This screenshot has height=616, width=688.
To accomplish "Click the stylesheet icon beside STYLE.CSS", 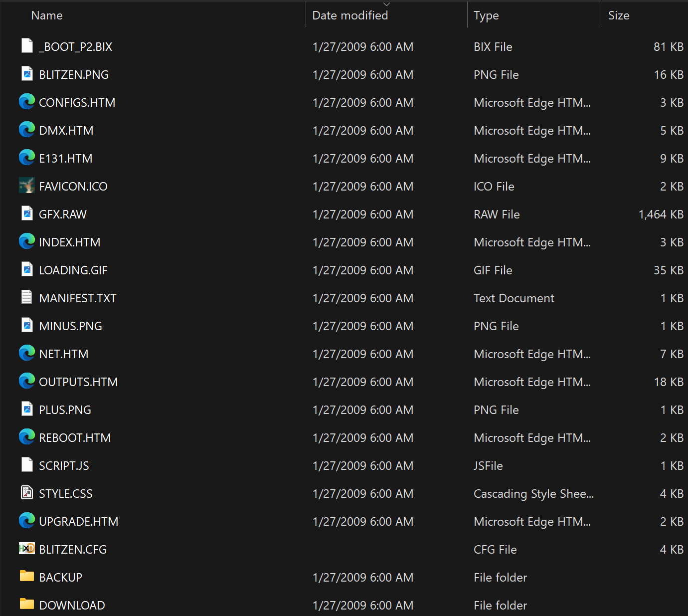I will 27,493.
